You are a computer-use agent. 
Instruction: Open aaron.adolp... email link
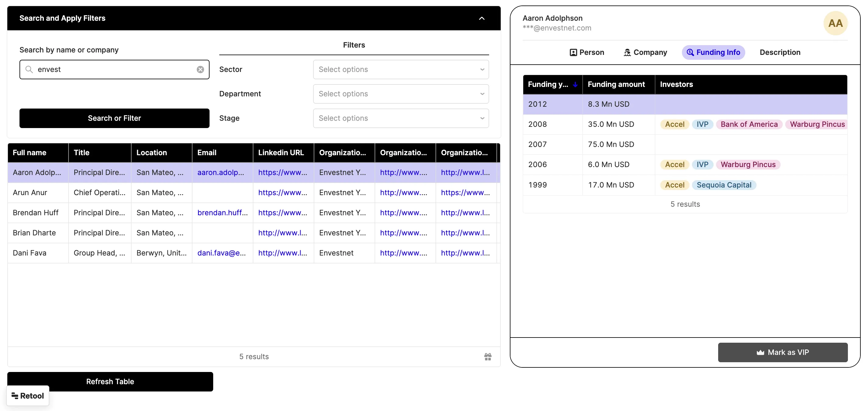[x=221, y=173]
